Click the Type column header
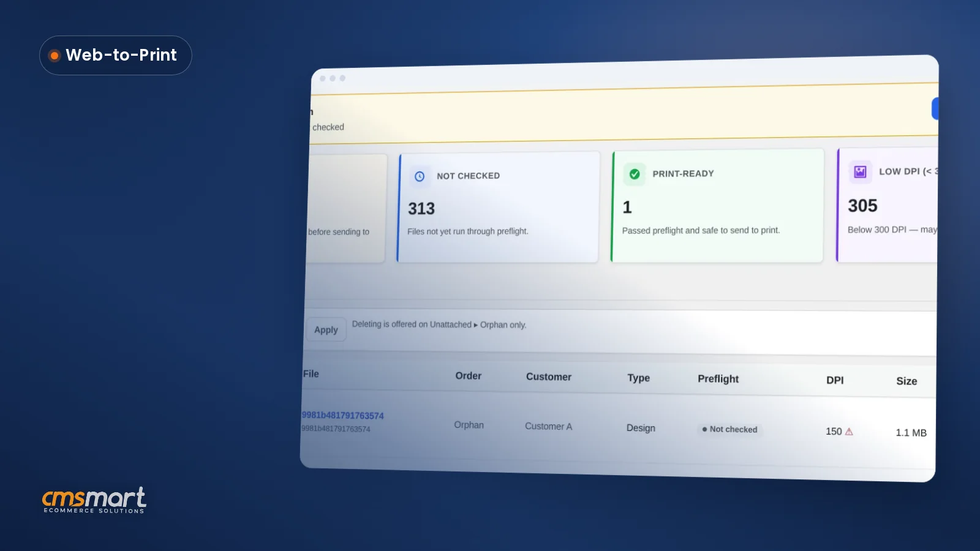980x551 pixels. click(638, 378)
